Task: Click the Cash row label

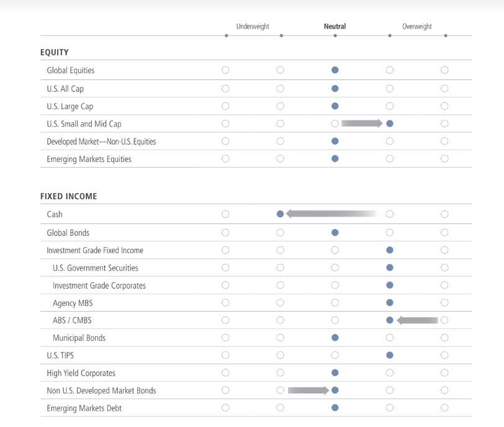Action: click(55, 214)
